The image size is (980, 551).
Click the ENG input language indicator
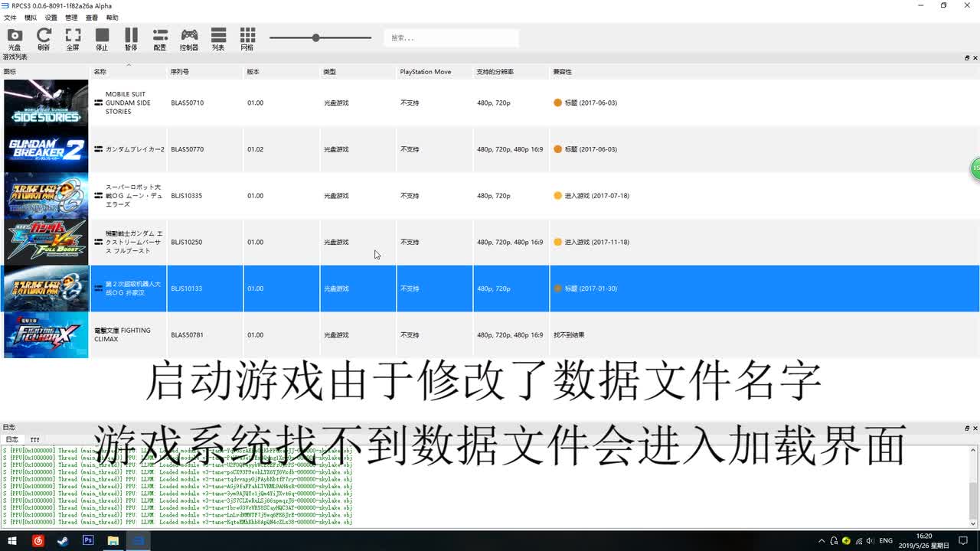pos(886,540)
